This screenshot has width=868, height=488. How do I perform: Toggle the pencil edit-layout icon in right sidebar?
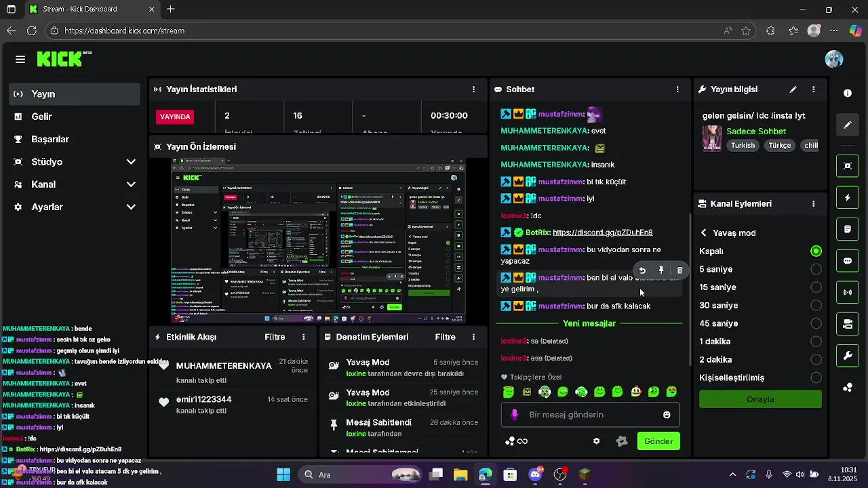848,125
